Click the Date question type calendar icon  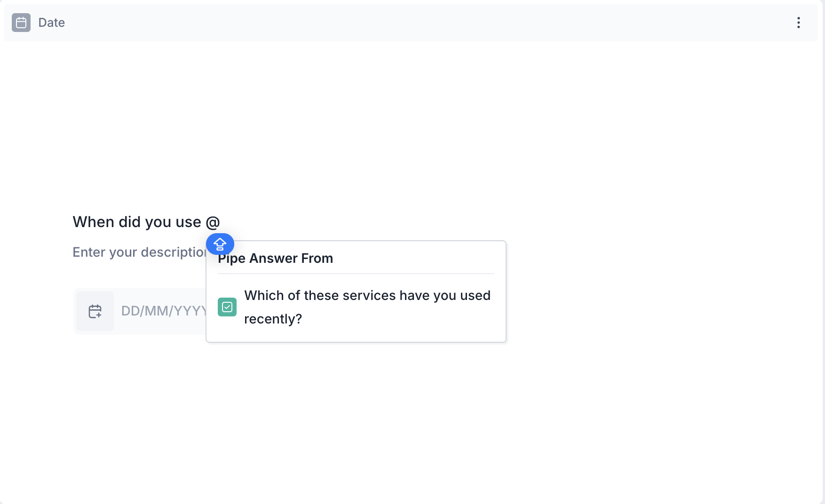point(21,23)
